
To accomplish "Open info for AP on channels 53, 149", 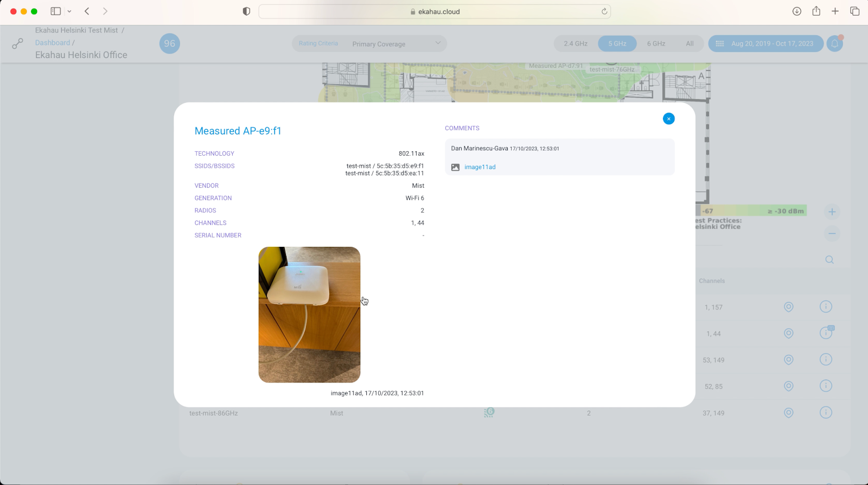I will click(826, 360).
